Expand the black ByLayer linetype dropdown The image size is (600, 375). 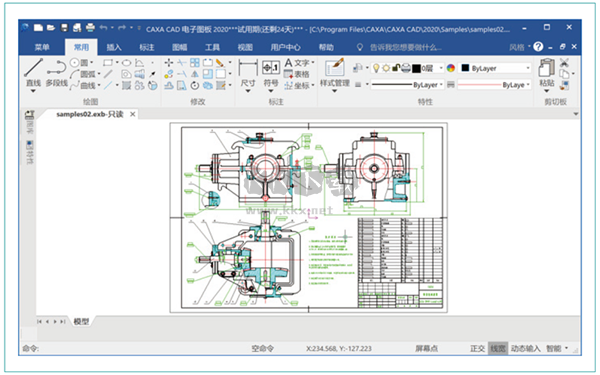(407, 85)
